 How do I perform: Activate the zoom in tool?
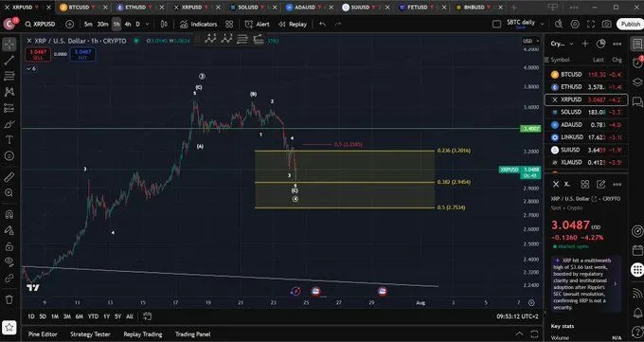9,192
